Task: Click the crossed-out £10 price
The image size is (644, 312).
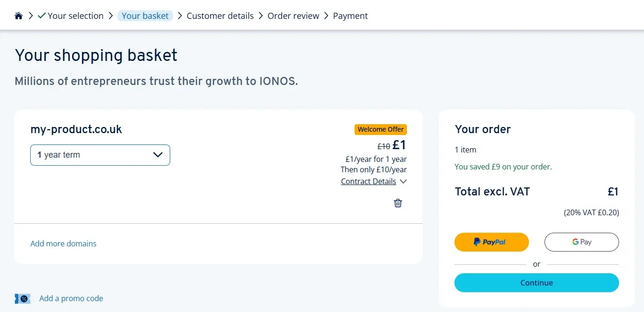Action: click(383, 146)
